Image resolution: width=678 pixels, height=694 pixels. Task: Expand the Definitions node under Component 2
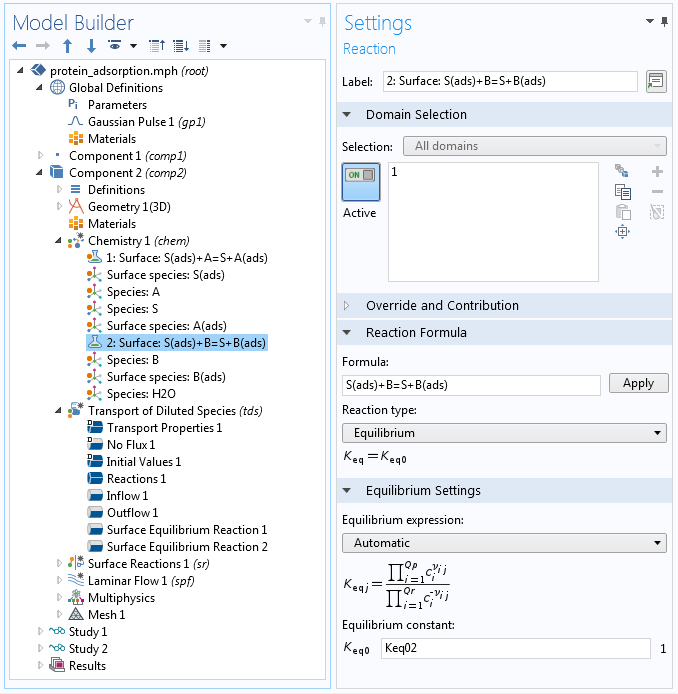pos(59,189)
